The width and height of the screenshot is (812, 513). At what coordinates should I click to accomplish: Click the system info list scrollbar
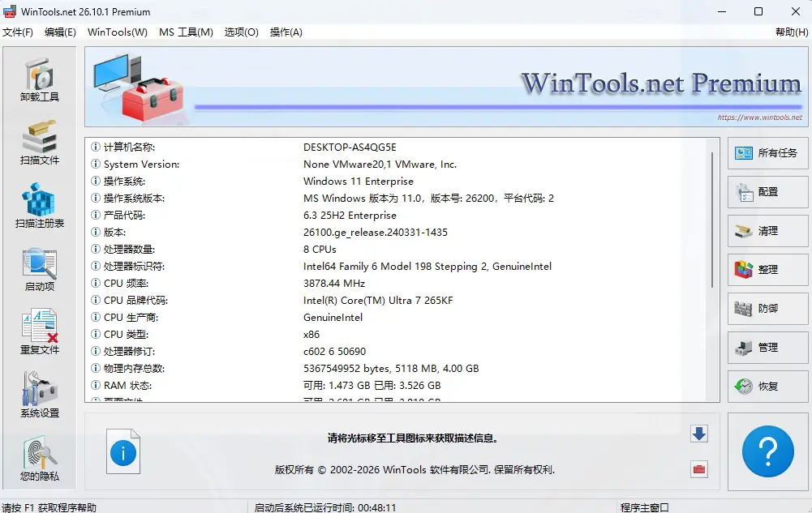712,220
